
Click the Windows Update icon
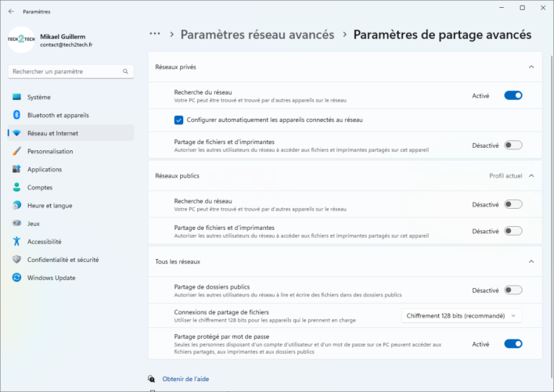[16, 278]
